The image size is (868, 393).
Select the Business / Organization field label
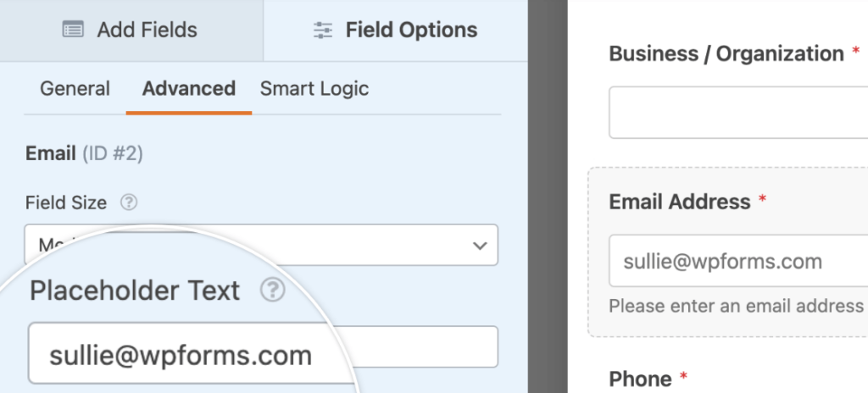pos(726,53)
